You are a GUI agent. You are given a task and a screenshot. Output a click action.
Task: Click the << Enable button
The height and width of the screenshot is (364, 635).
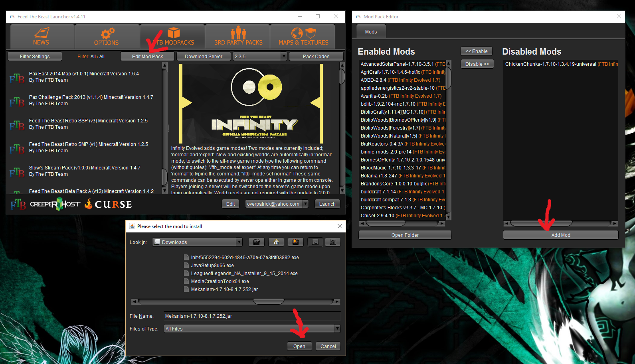coord(477,51)
